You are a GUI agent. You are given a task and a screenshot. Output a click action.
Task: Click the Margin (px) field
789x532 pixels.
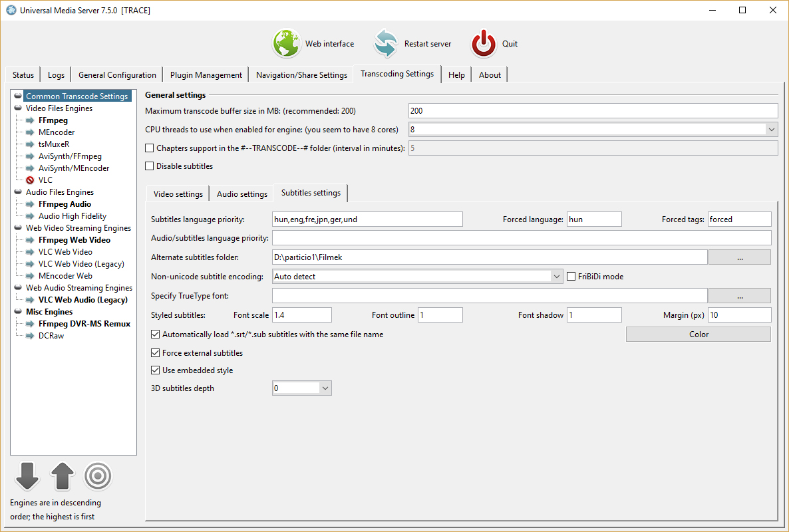pyautogui.click(x=740, y=315)
